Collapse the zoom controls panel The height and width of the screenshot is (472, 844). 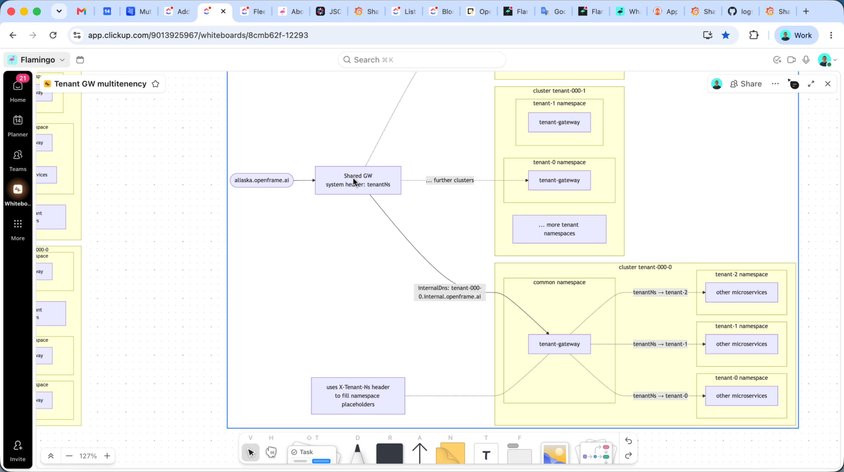[51, 456]
